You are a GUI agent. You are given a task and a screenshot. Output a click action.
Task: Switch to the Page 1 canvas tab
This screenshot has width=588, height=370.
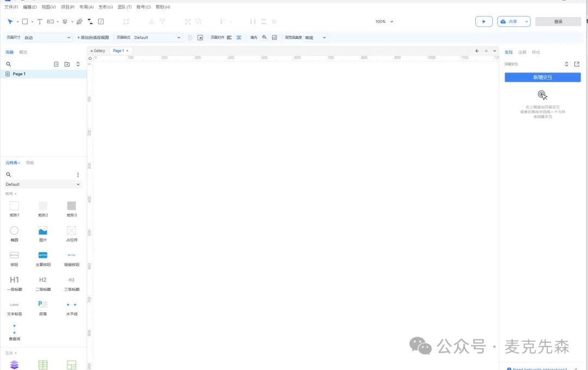pos(119,51)
